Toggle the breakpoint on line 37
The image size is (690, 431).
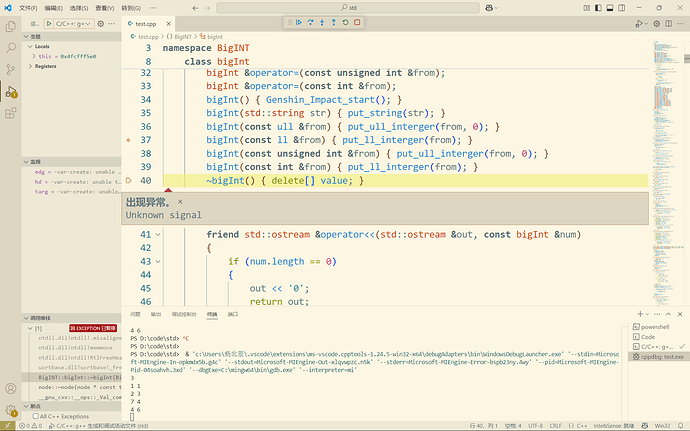click(128, 140)
